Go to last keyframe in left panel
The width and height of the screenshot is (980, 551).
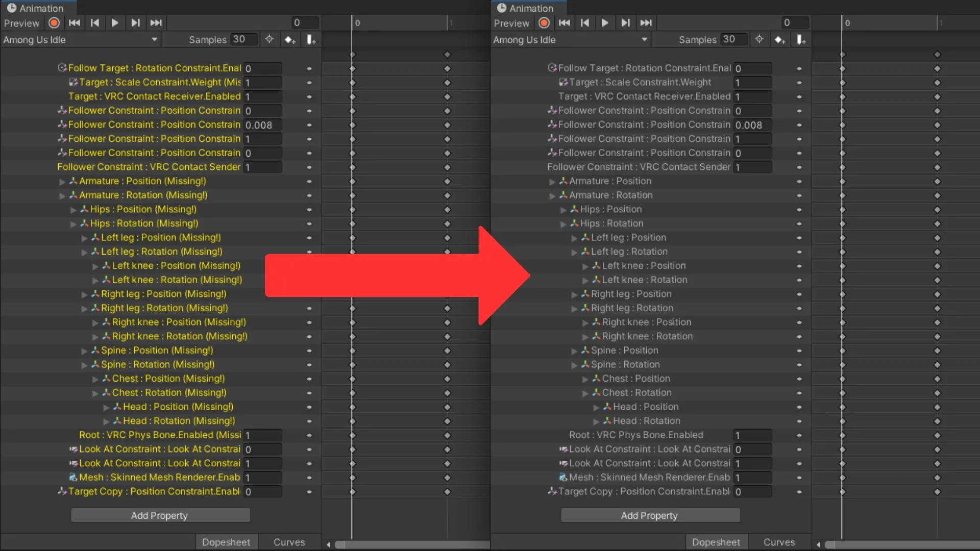156,23
